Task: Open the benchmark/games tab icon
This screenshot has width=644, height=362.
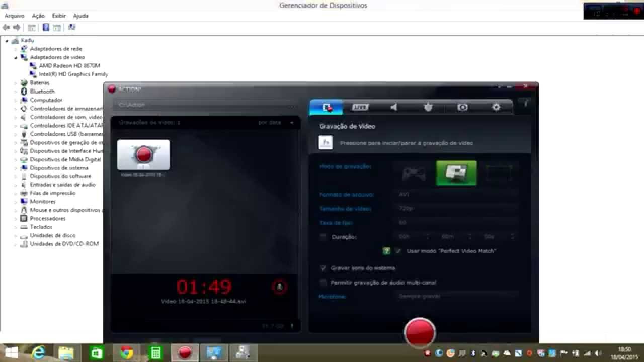Action: click(428, 107)
